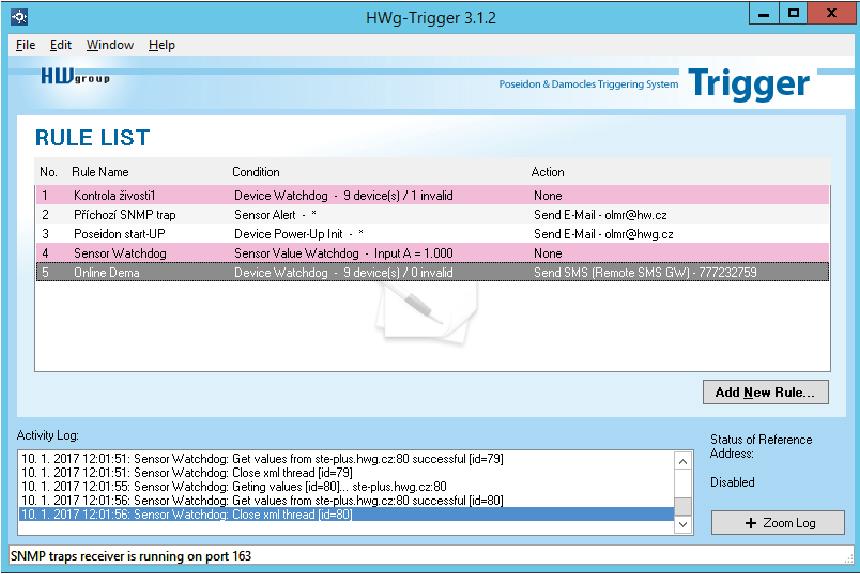The height and width of the screenshot is (574, 860).
Task: Click condition 'Sensor Alert - *'
Action: click(x=275, y=214)
